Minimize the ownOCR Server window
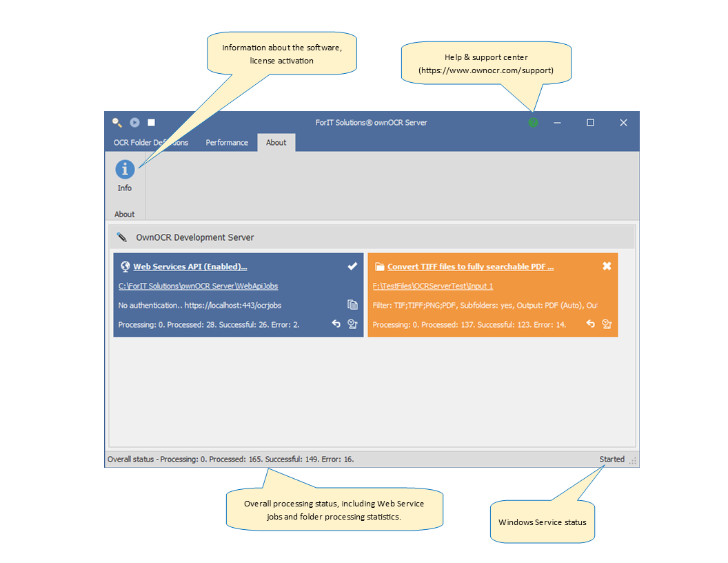 tap(557, 122)
